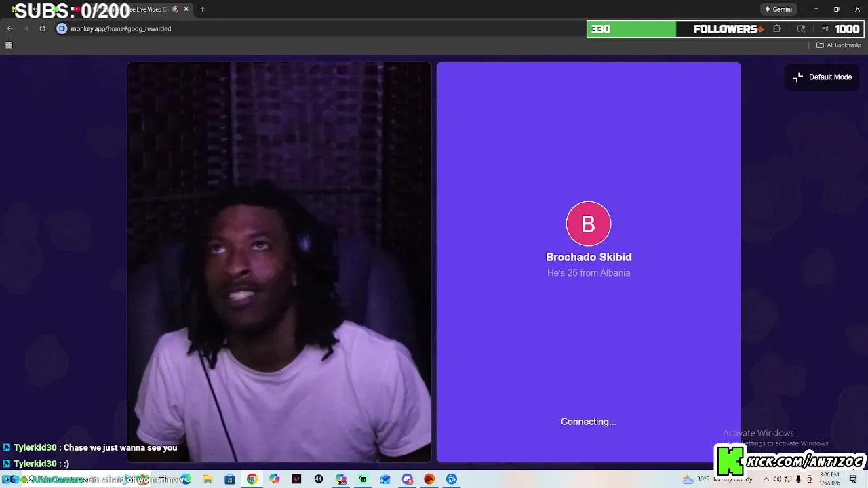Click the Connecting... status text

click(x=589, y=422)
